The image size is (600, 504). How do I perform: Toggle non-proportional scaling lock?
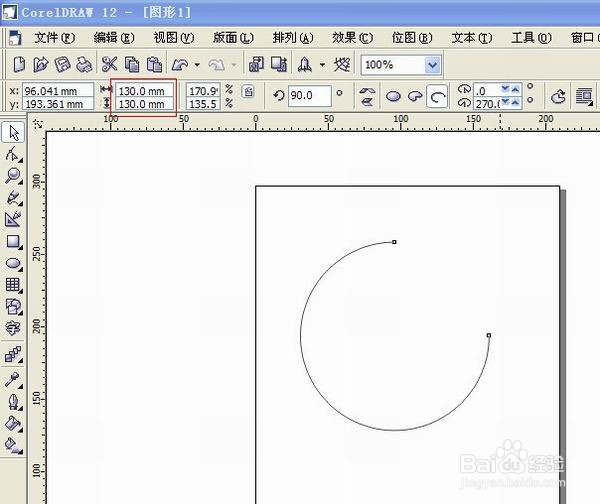248,91
